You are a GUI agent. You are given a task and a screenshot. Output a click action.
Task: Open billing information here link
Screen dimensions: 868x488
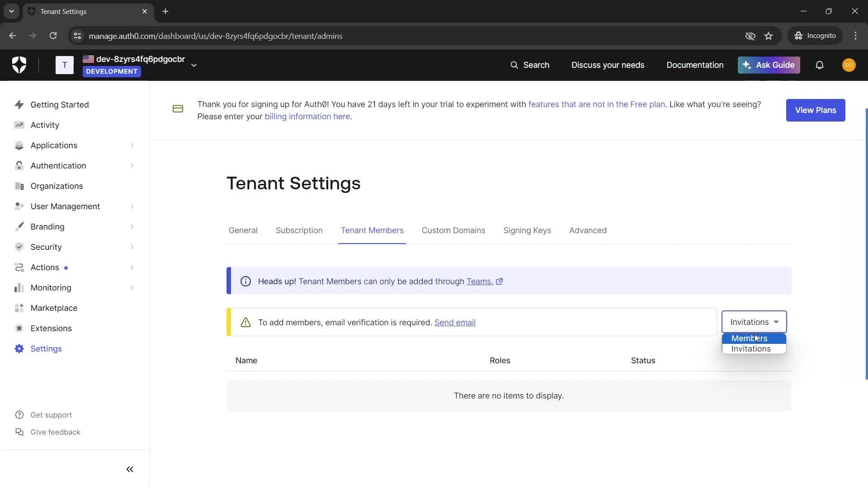pos(307,117)
